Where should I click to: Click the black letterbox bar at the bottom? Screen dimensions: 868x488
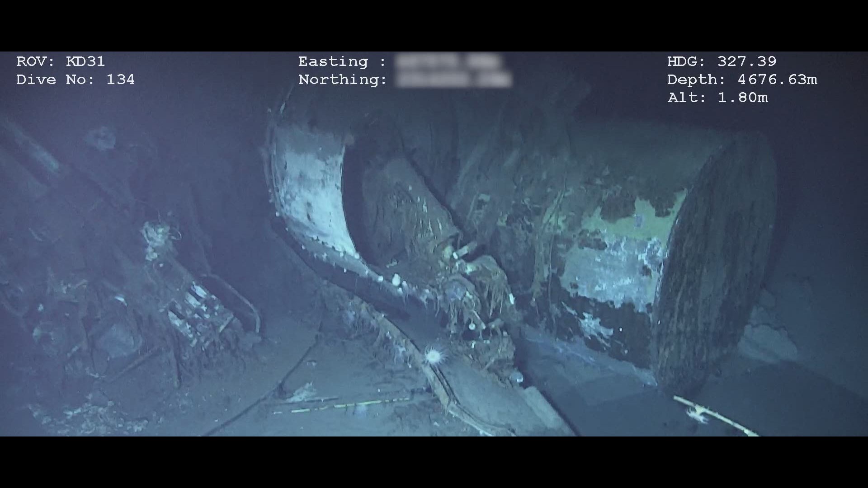click(x=434, y=462)
